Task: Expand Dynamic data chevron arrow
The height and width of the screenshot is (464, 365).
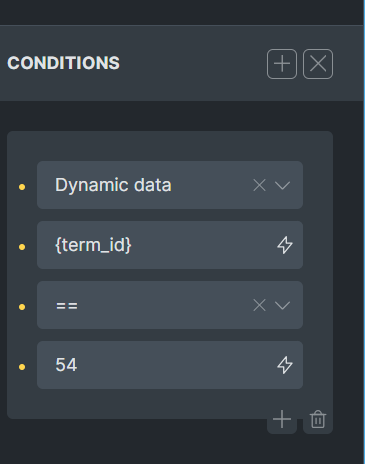Action: click(282, 185)
